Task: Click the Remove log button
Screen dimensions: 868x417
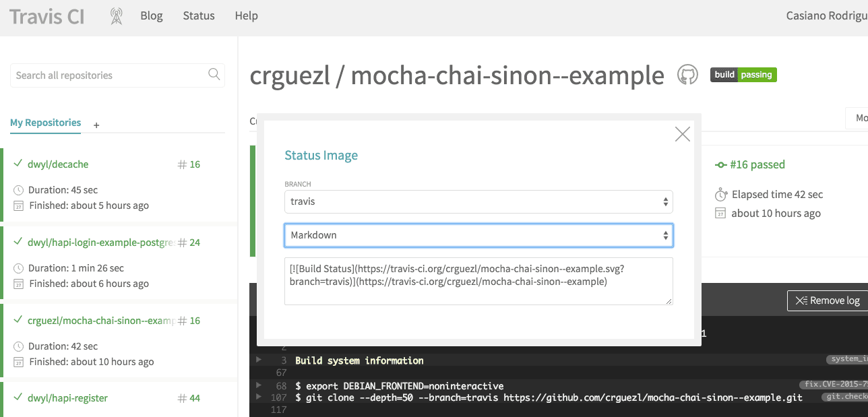Action: tap(828, 300)
